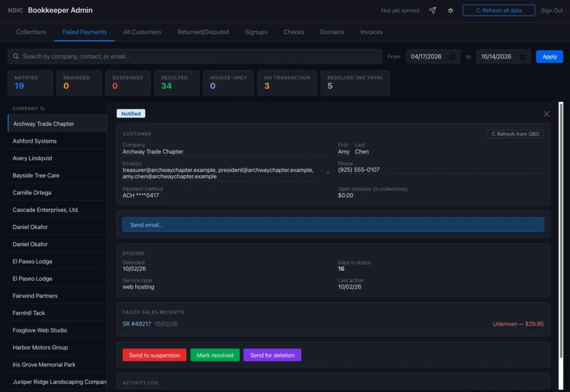This screenshot has height=392, width=570.
Task: Close the customer detail panel
Action: click(x=547, y=114)
